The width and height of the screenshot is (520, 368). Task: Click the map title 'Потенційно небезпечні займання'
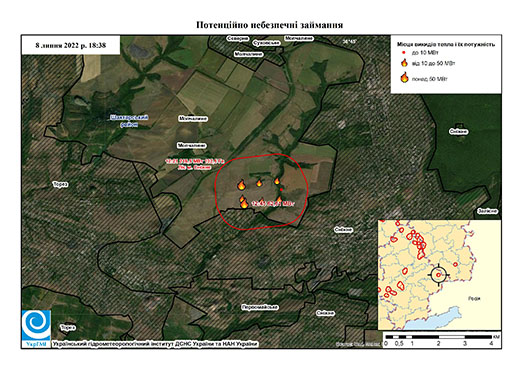tap(269, 25)
